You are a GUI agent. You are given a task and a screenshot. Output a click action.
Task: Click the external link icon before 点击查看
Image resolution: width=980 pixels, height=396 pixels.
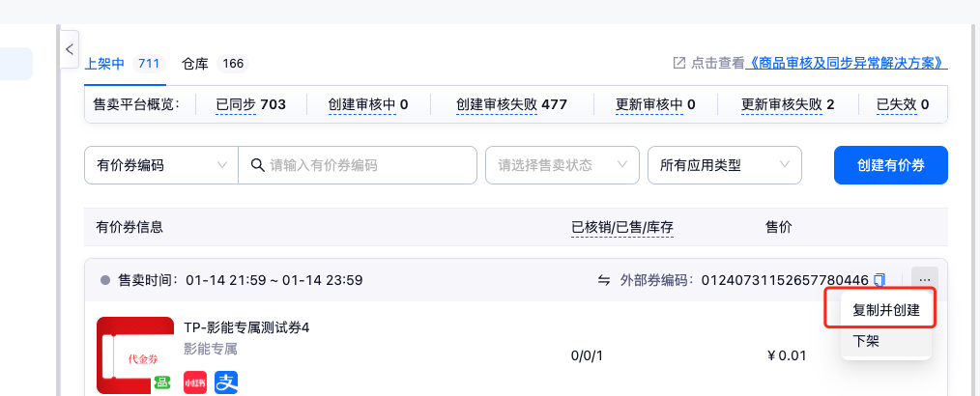point(679,63)
